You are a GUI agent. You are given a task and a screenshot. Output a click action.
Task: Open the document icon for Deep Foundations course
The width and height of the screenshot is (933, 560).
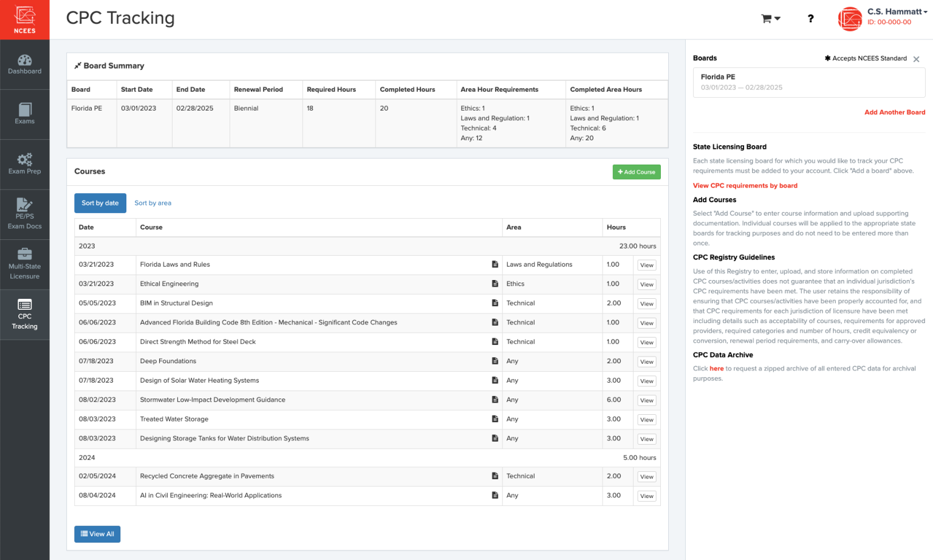[x=493, y=361]
